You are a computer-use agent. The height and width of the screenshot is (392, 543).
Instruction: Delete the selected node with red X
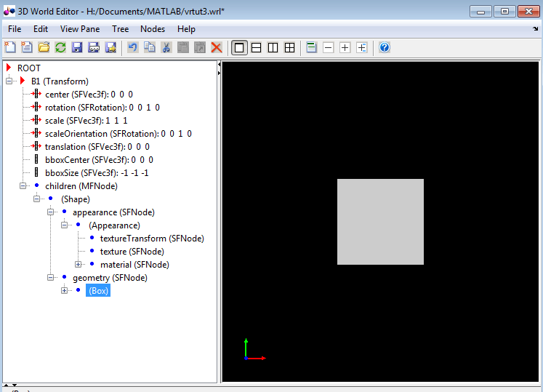point(217,47)
